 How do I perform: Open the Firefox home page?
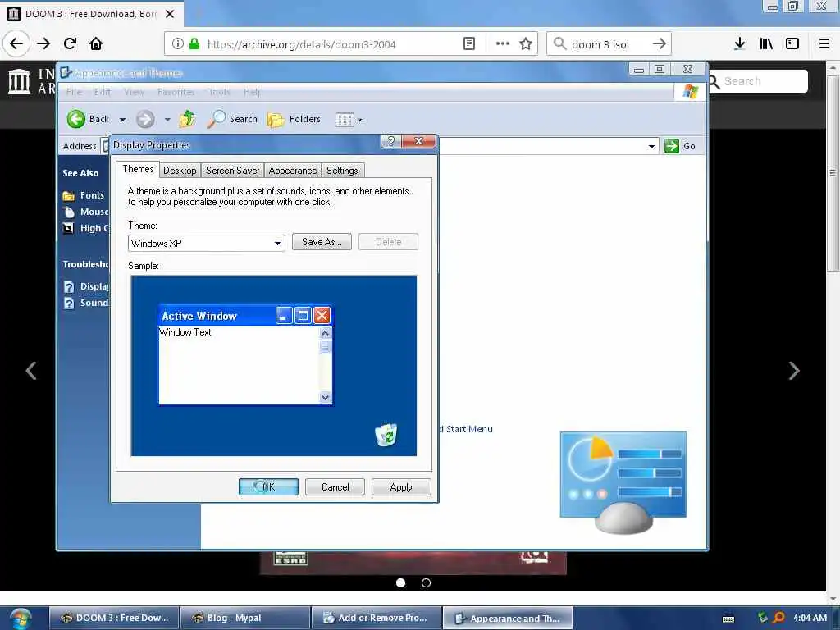click(x=96, y=43)
